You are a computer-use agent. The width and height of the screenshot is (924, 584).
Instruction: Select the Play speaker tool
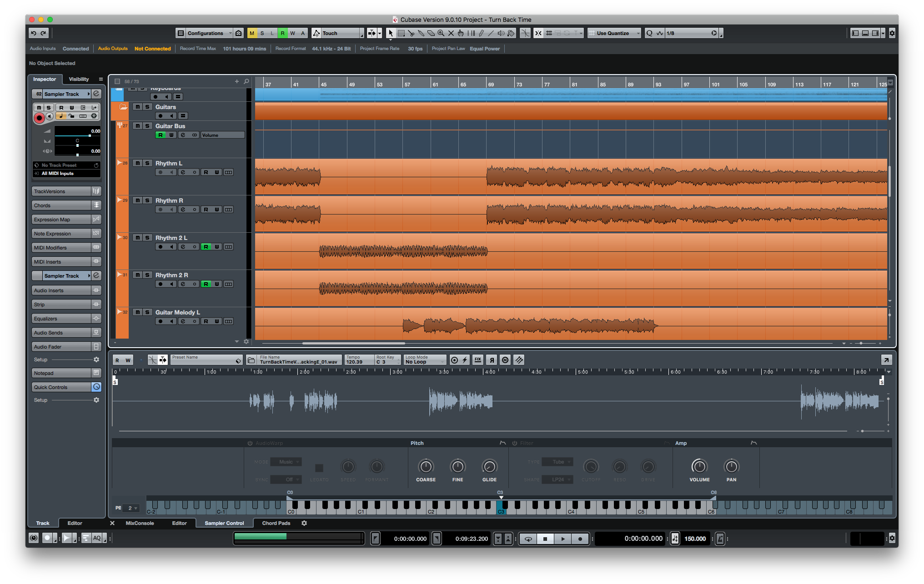point(501,33)
